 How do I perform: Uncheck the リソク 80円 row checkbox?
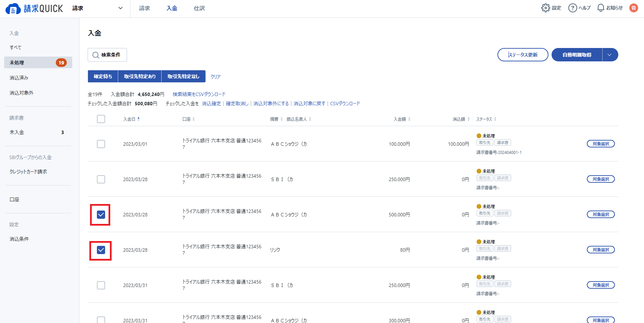(x=101, y=250)
